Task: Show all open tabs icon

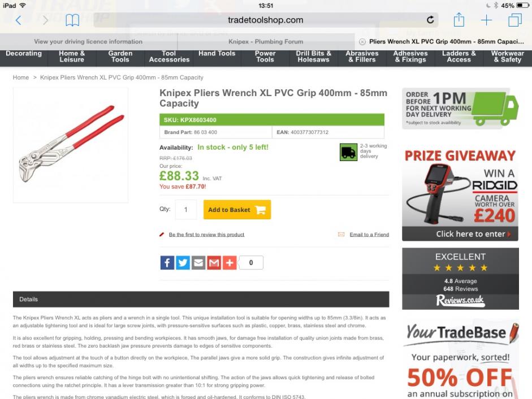Action: (514, 20)
